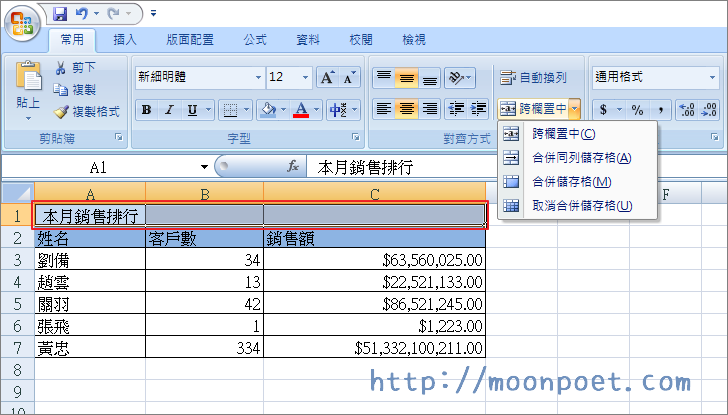Switch to the 插入 (Insert) tab
The image size is (728, 415).
125,40
